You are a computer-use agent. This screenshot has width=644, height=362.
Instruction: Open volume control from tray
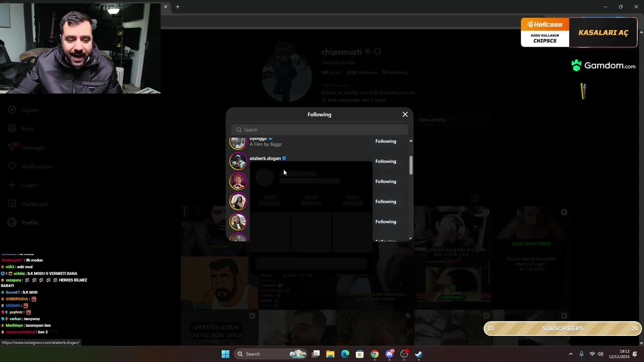pyautogui.click(x=600, y=354)
